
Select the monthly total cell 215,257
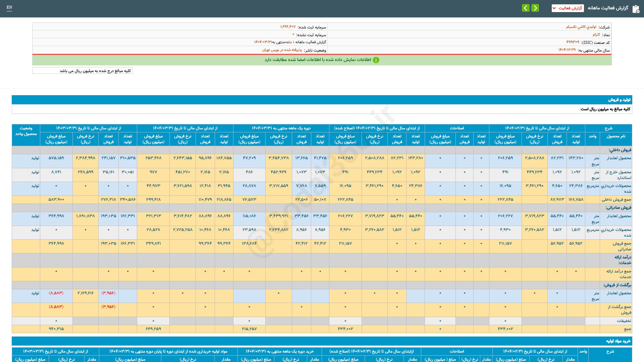(x=249, y=329)
